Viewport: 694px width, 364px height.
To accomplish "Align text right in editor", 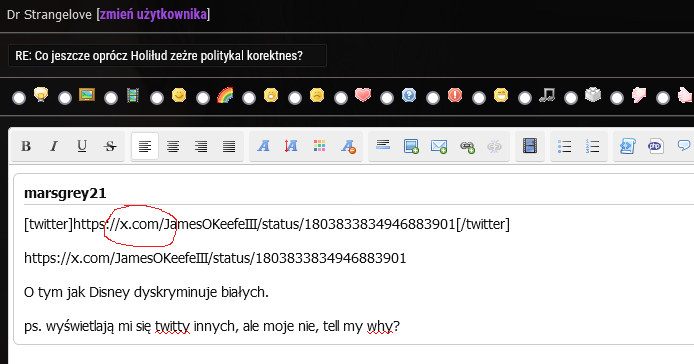I will click(201, 146).
